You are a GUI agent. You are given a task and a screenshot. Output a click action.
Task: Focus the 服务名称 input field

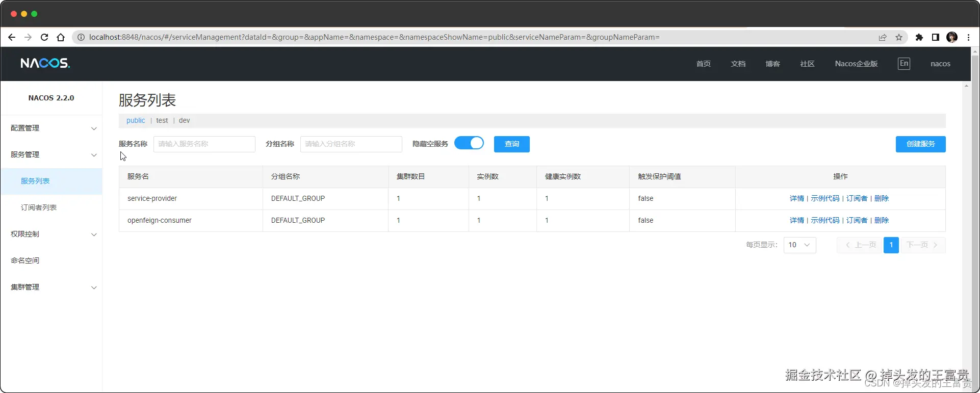point(204,144)
